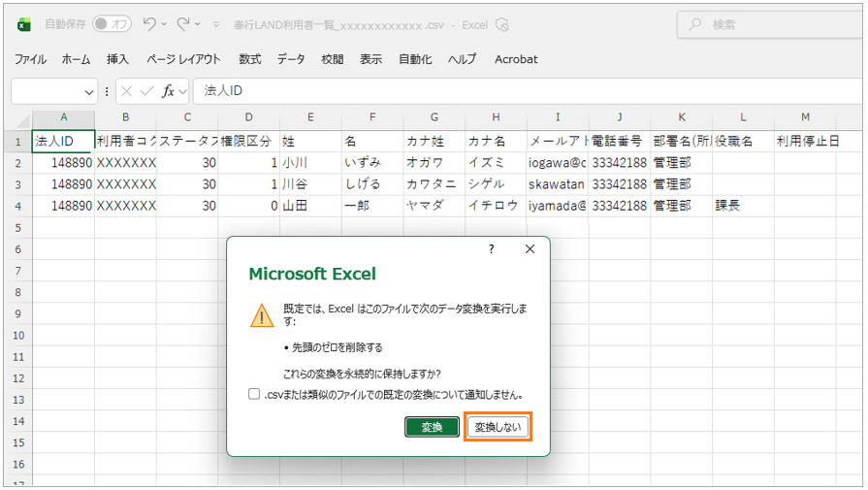Click the email cell starting with iogawa@

(558, 163)
